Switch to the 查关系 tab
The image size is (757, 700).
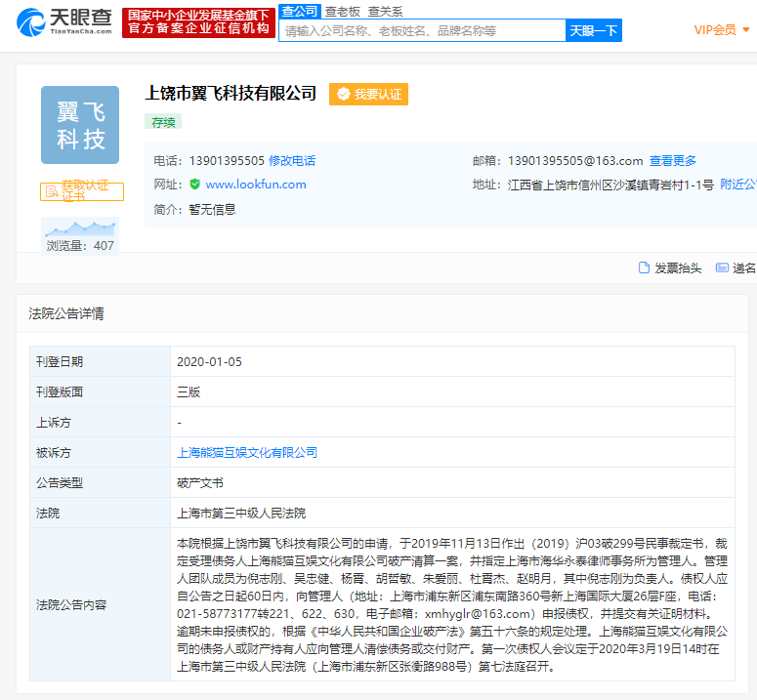[385, 11]
